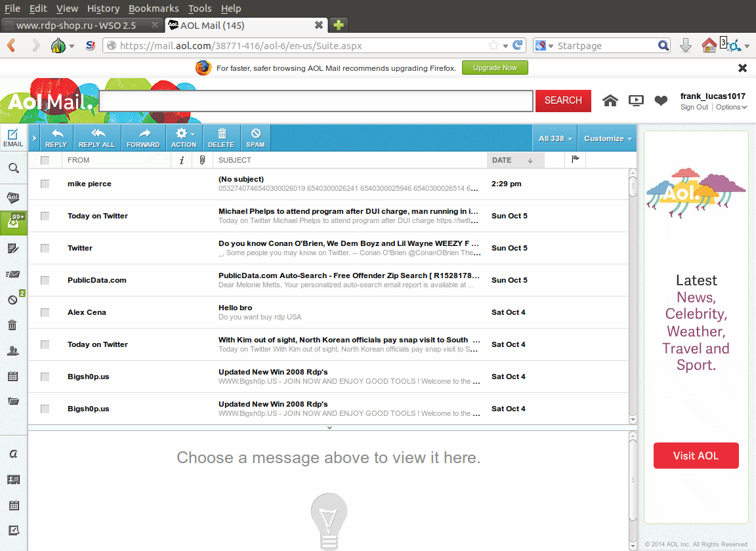The height and width of the screenshot is (551, 756).
Task: Click the Reply toolbar button
Action: 56,138
